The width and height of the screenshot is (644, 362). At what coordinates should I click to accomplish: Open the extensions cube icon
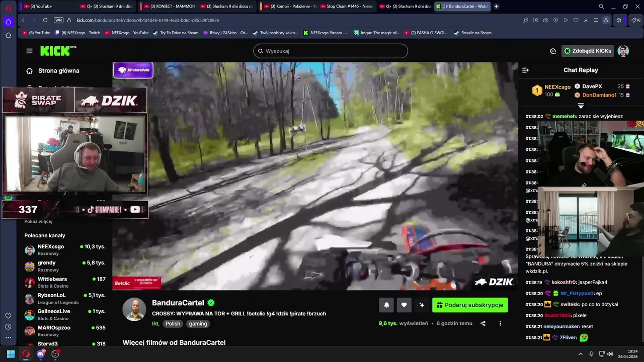pyautogui.click(x=619, y=20)
